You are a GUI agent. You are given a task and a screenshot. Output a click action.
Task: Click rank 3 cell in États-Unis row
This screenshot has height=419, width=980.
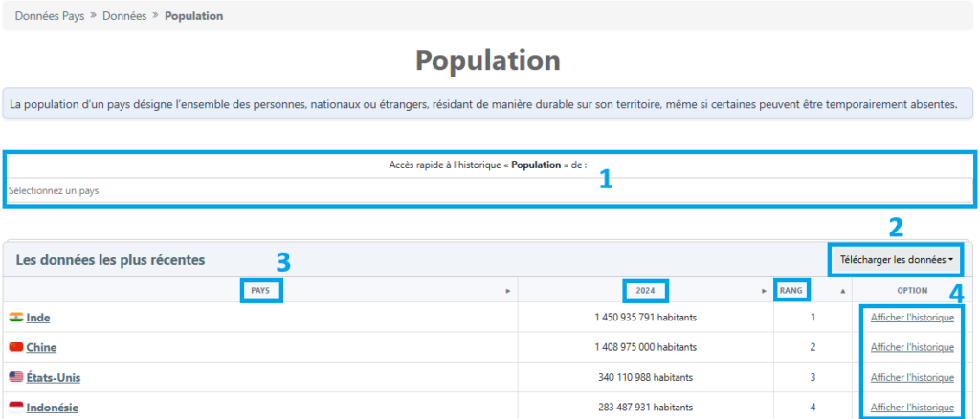click(x=813, y=377)
